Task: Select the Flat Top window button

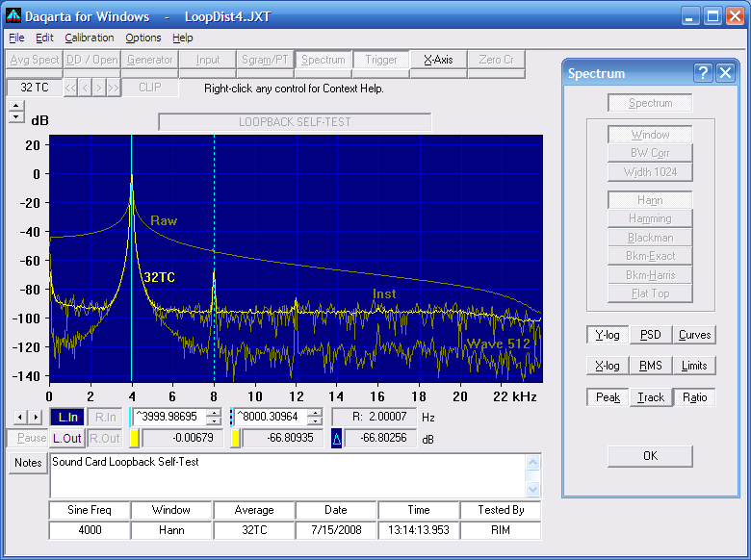Action: pyautogui.click(x=650, y=293)
